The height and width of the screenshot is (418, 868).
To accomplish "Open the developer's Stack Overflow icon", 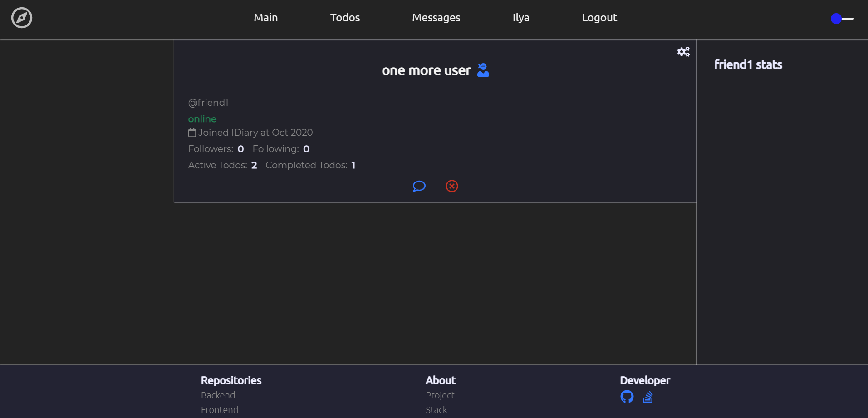I will pos(648,397).
